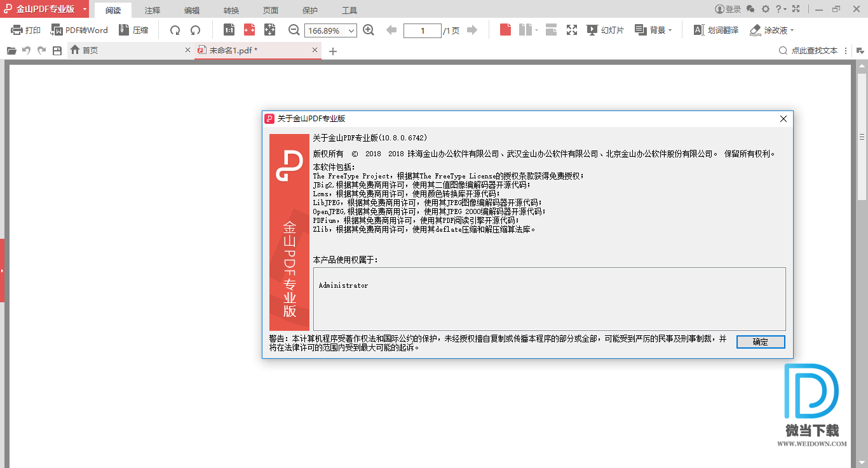Select red single-page view icon
This screenshot has width=868, height=468.
tap(506, 30)
